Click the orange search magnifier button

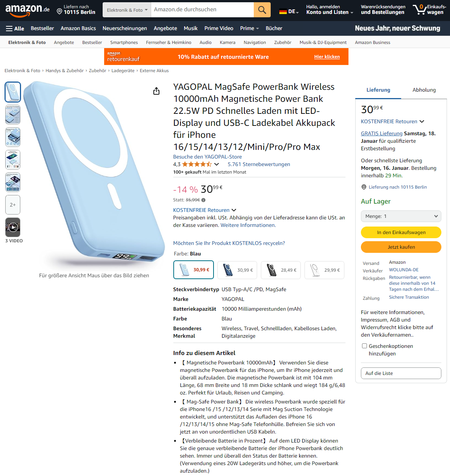[262, 10]
